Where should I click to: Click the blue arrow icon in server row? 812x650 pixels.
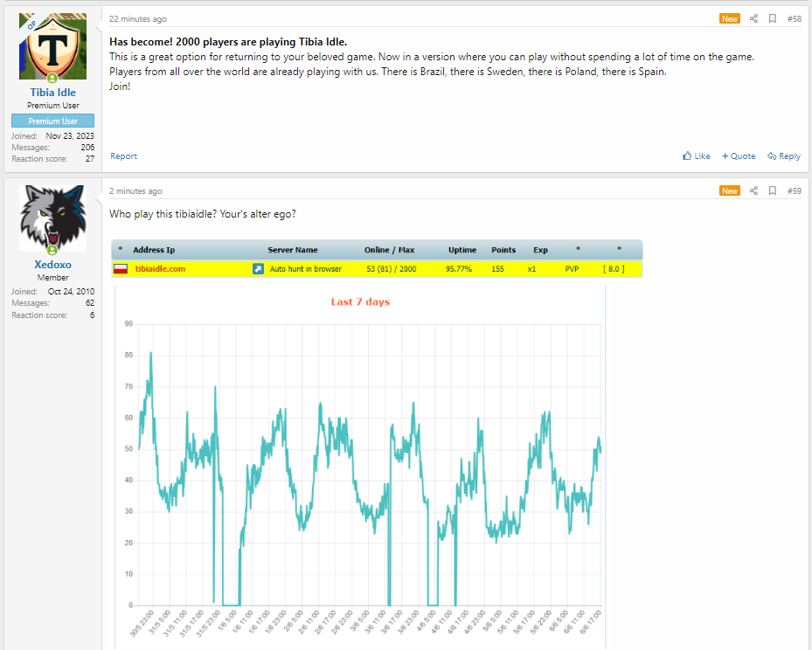[x=258, y=269]
